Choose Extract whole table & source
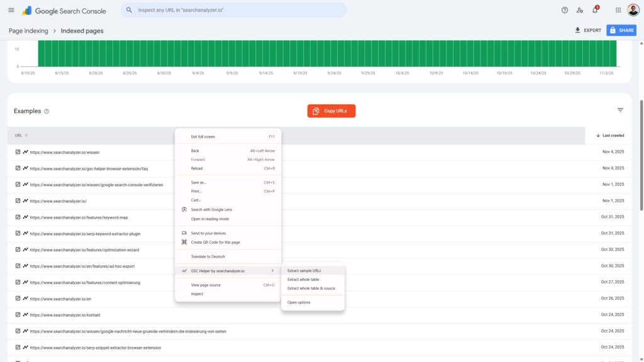 311,288
